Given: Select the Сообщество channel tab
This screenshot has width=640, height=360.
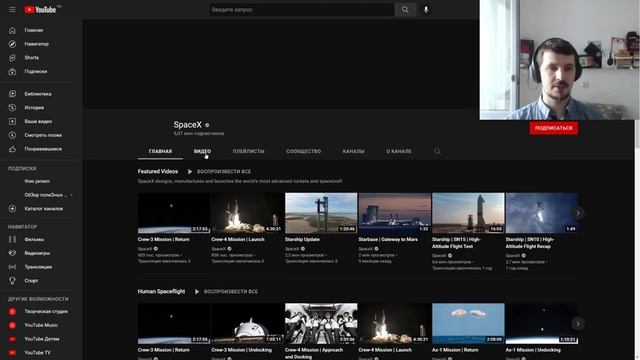Looking at the screenshot, I should tap(303, 151).
